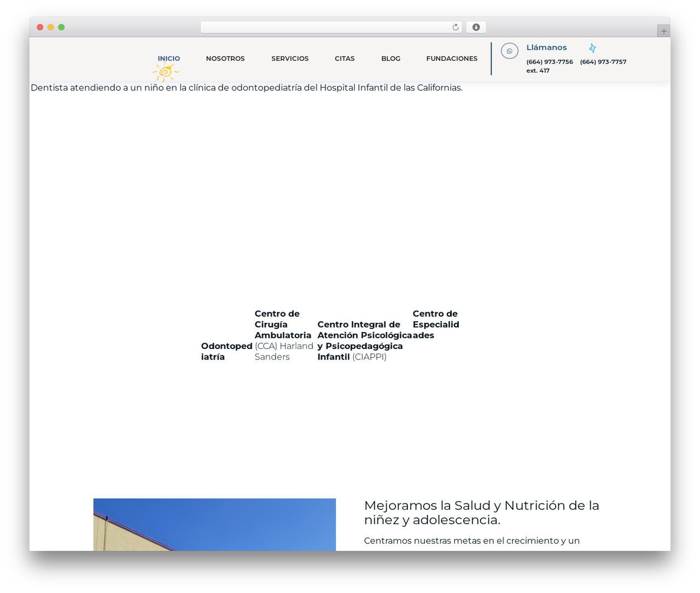Viewport: 700px width, 593px height.
Task: Call phone number (664) 973-7757
Action: pos(603,62)
